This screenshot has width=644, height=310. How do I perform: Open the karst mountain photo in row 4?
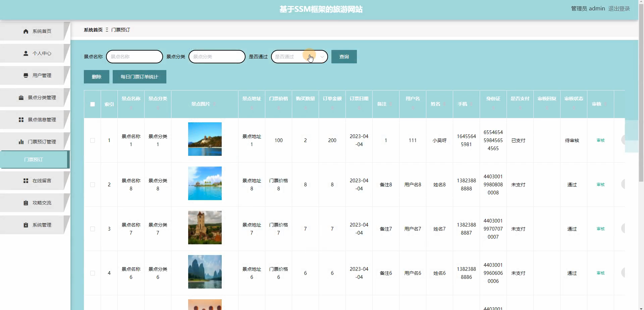pos(205,272)
